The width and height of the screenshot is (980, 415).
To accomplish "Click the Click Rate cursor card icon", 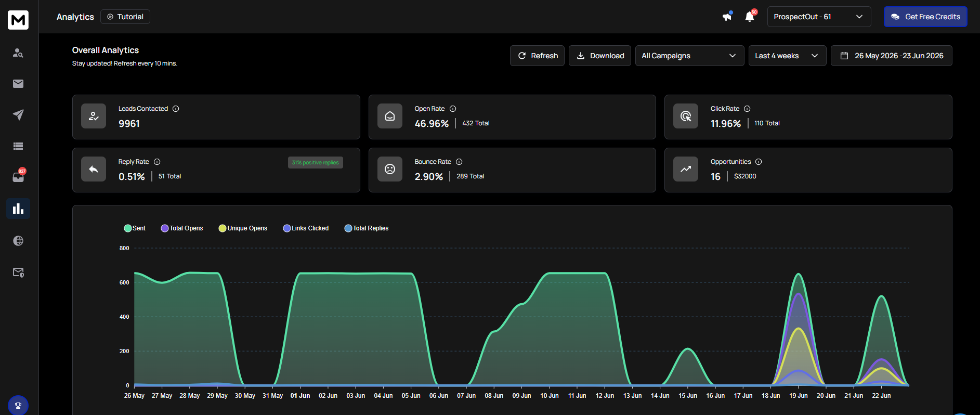I will (x=686, y=116).
